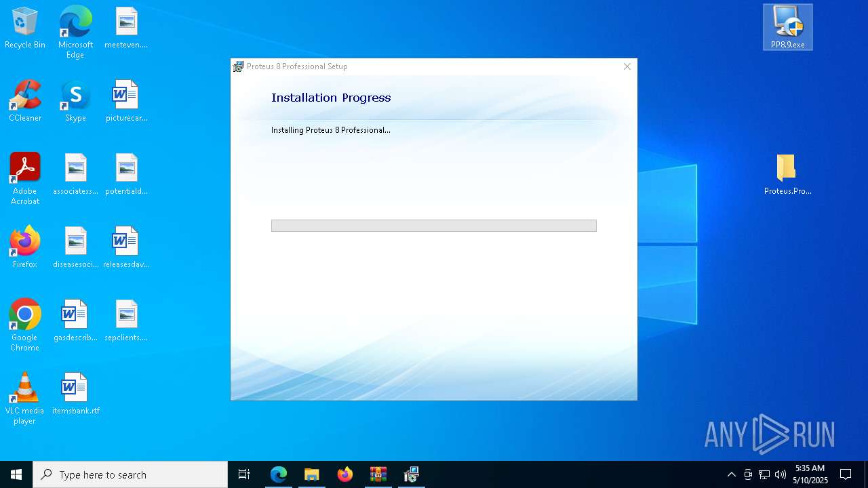868x488 pixels.
Task: Select the diseasesoci image file
Action: (x=75, y=248)
